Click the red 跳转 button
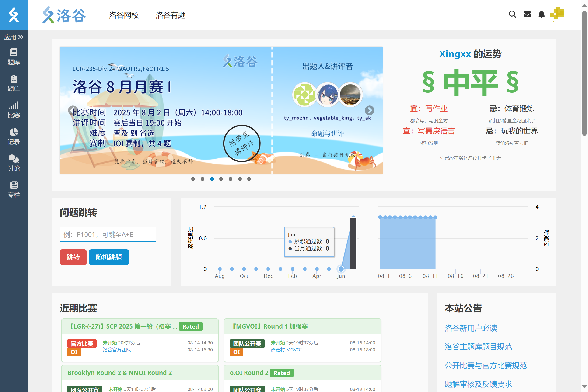The width and height of the screenshot is (588, 392). [x=73, y=257]
